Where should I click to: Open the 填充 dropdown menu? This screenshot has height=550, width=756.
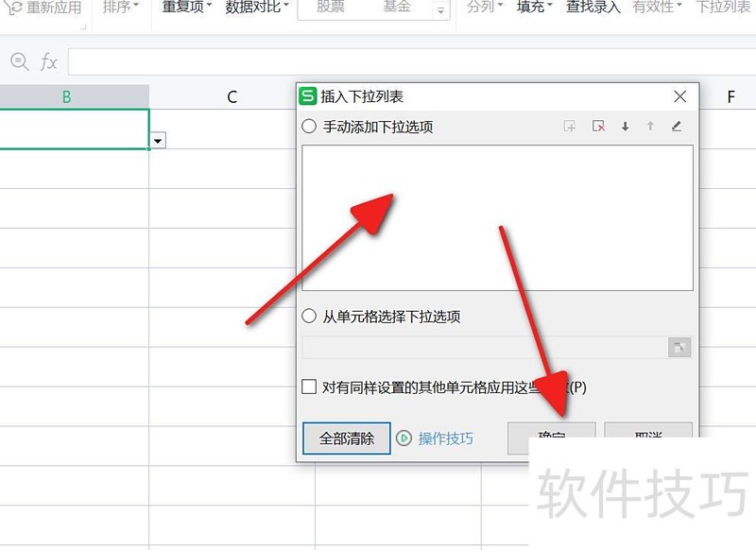point(531,8)
